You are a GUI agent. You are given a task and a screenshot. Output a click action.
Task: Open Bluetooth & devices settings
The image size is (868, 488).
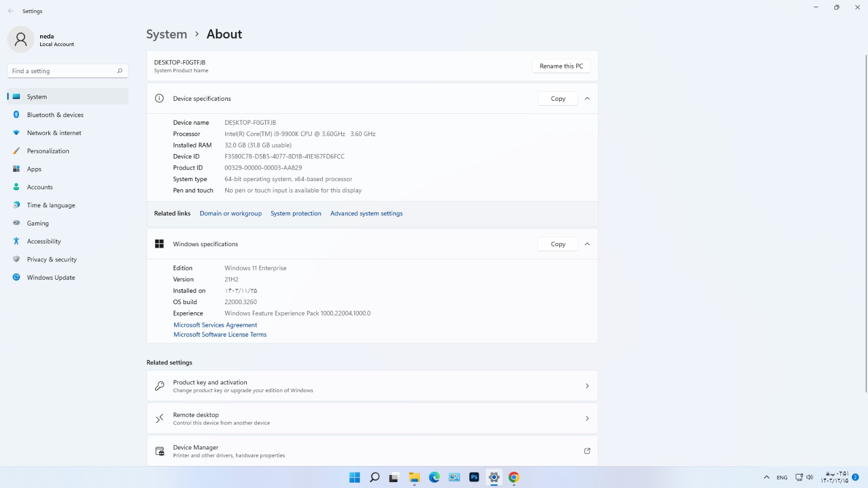point(55,115)
